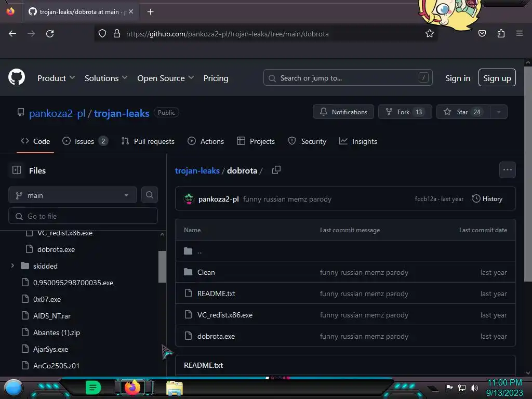Click the browser address bar URL
Screen dimensions: 532x399
tap(228, 34)
